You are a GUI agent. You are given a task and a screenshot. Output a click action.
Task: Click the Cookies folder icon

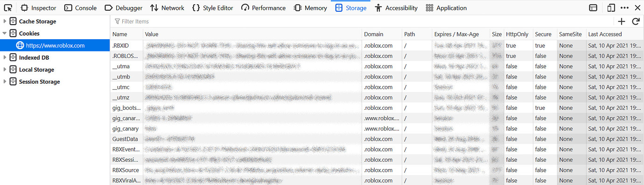click(x=13, y=34)
